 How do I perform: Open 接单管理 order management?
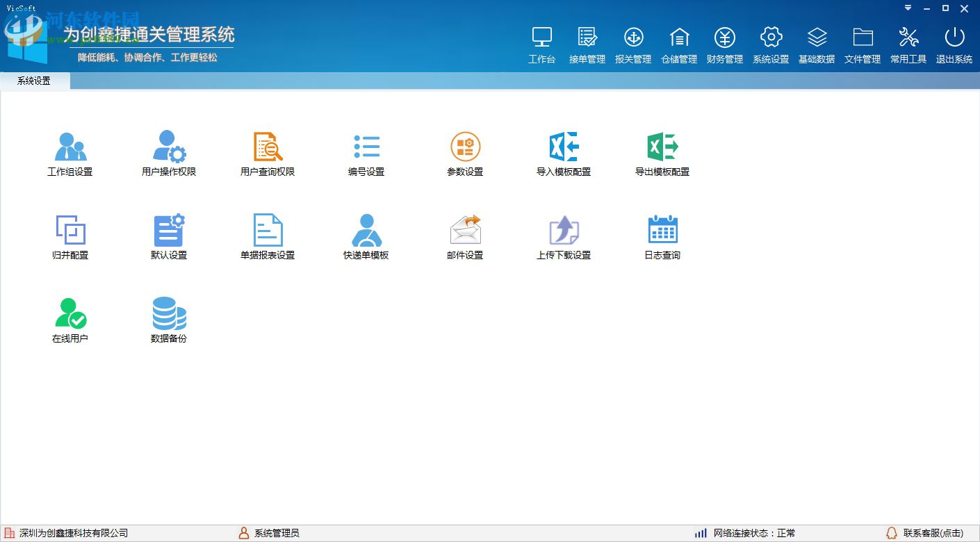(x=587, y=46)
